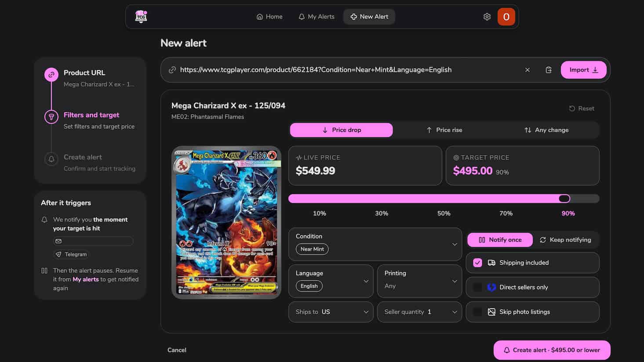
Task: Open settings via gear icon
Action: [x=487, y=17]
